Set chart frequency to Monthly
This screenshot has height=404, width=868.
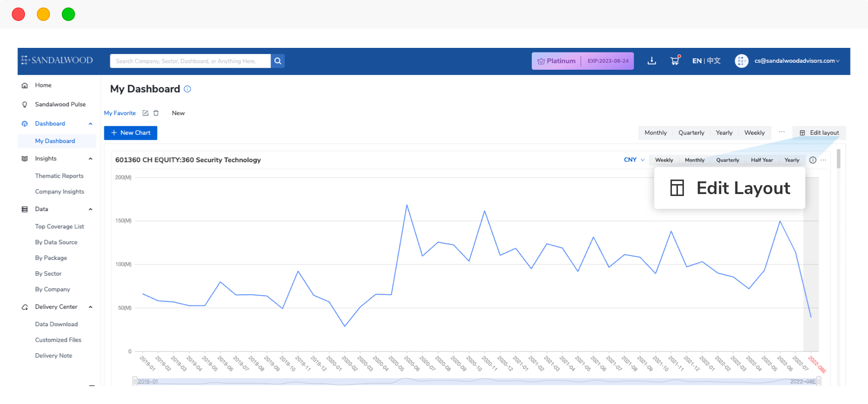694,160
